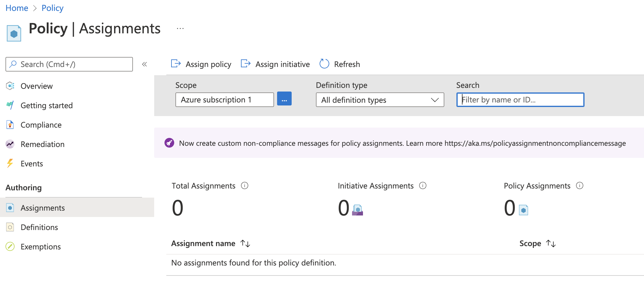
Task: Open the more options ellipsis beside title
Action: click(x=180, y=28)
